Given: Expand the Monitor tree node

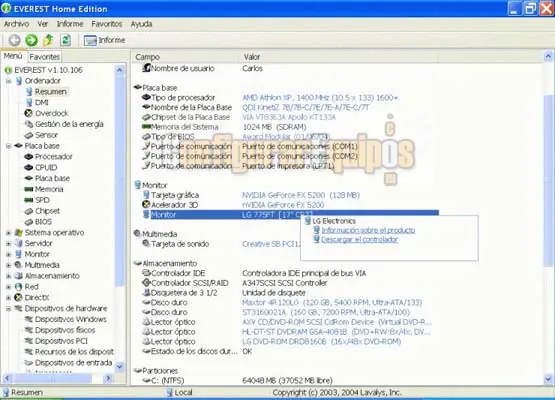Looking at the screenshot, I should (8, 255).
